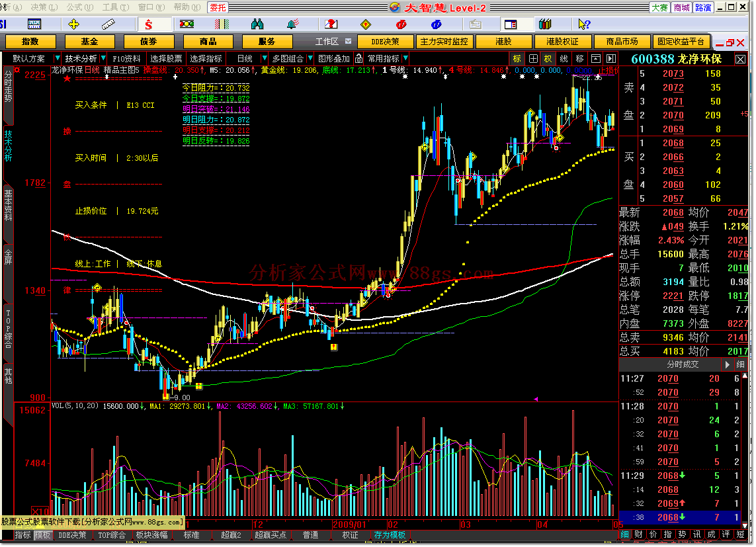Image resolution: width=756 pixels, height=547 pixels.
Task: Click the books library icon in toolbar
Action: click(x=545, y=24)
